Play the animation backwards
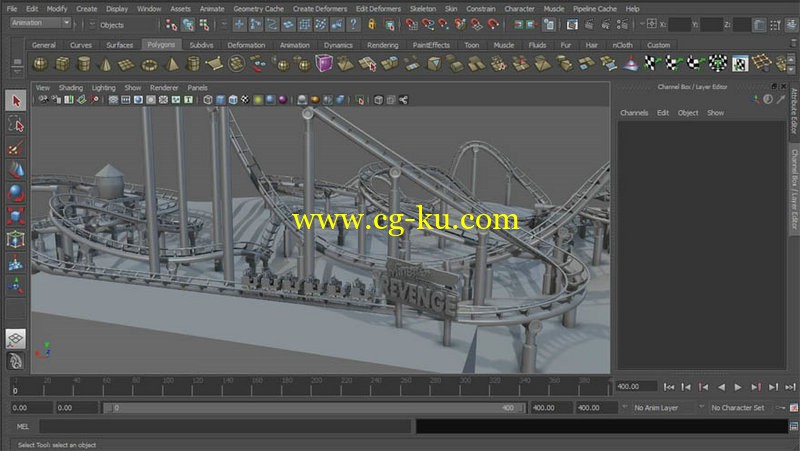 [721, 387]
